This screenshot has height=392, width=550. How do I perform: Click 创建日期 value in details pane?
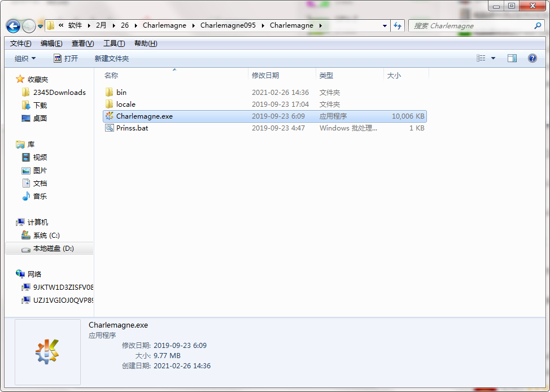[x=182, y=365]
